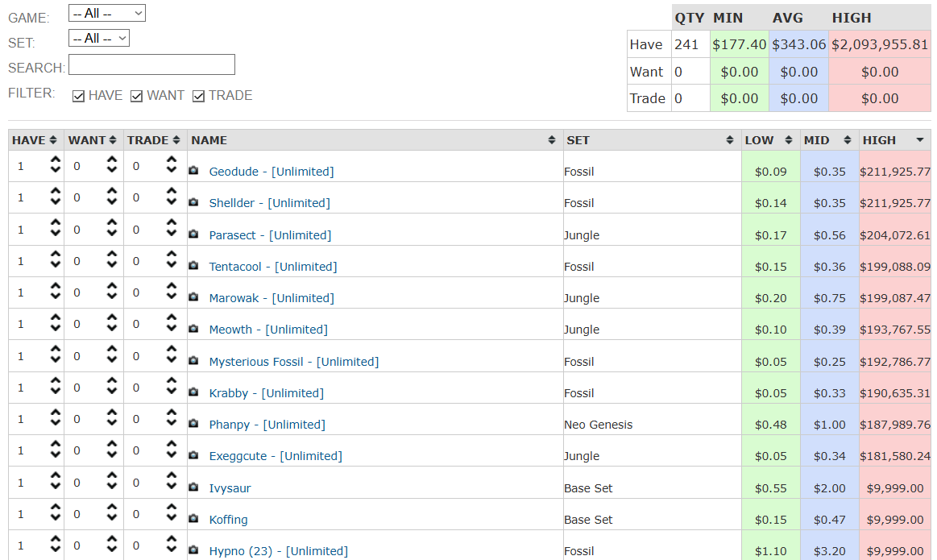This screenshot has width=937, height=560.
Task: Sort table by NAME column
Action: tap(374, 140)
